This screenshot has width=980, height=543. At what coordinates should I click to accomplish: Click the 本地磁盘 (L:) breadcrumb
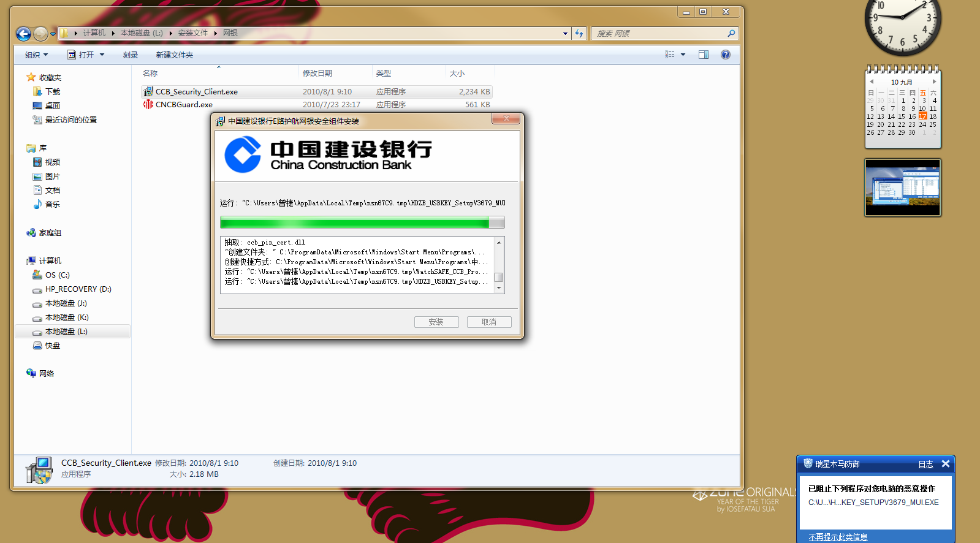(142, 33)
